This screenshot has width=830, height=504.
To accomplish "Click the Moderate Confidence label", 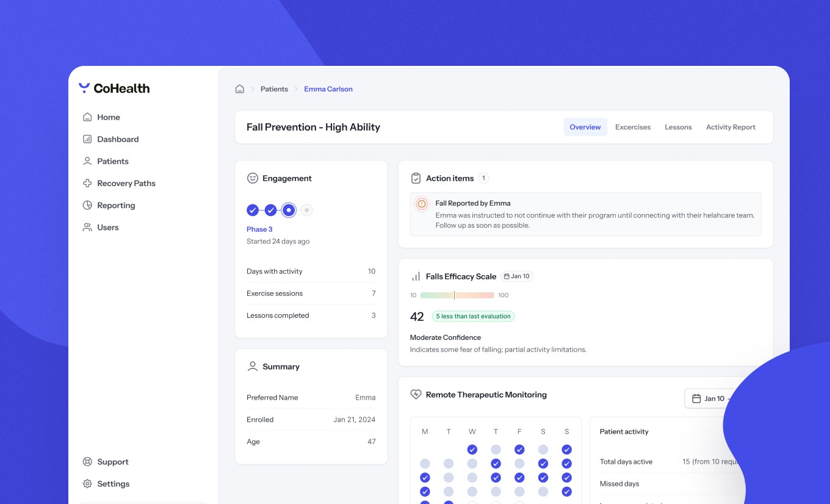I will pyautogui.click(x=446, y=337).
